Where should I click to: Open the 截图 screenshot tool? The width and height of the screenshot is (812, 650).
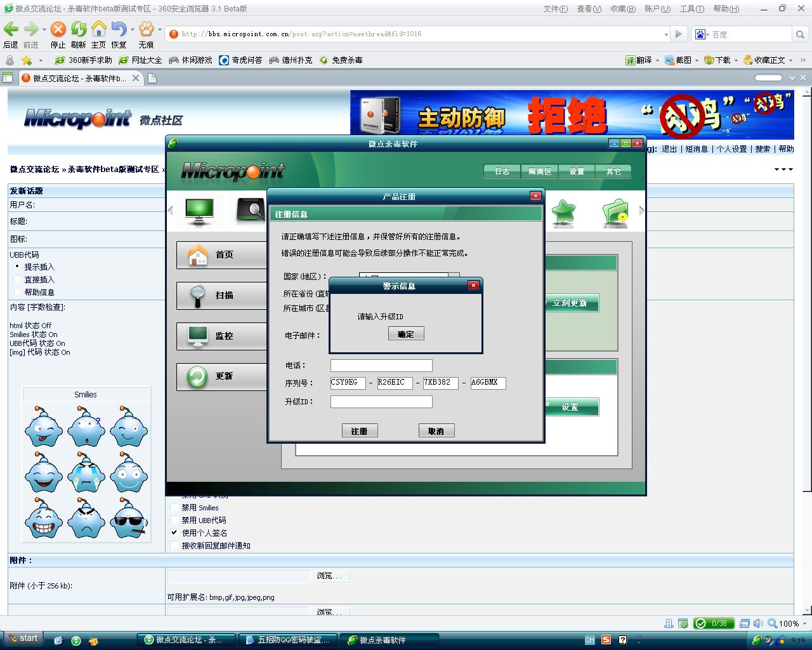click(x=678, y=60)
